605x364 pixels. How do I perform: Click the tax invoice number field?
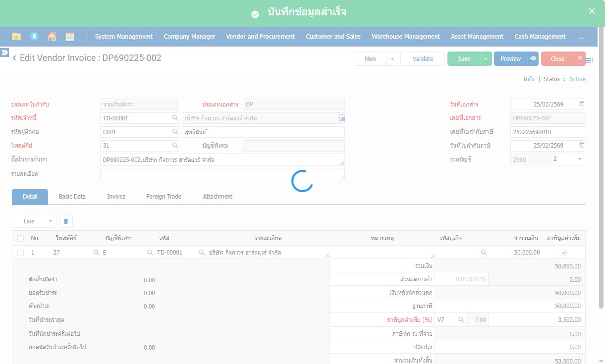tap(548, 132)
